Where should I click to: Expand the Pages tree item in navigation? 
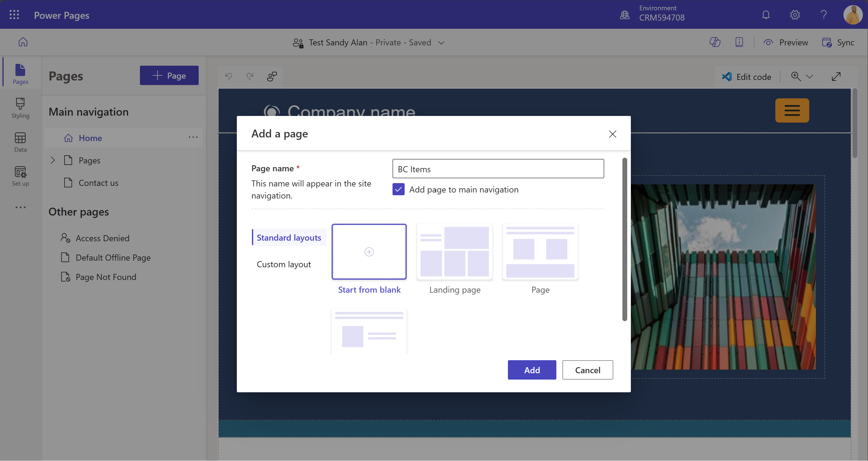(x=53, y=160)
